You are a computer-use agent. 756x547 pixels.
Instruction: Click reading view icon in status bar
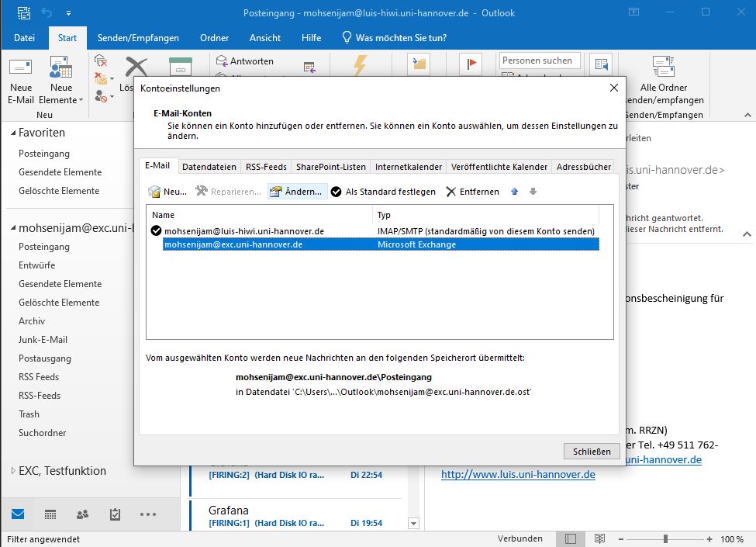pyautogui.click(x=600, y=538)
